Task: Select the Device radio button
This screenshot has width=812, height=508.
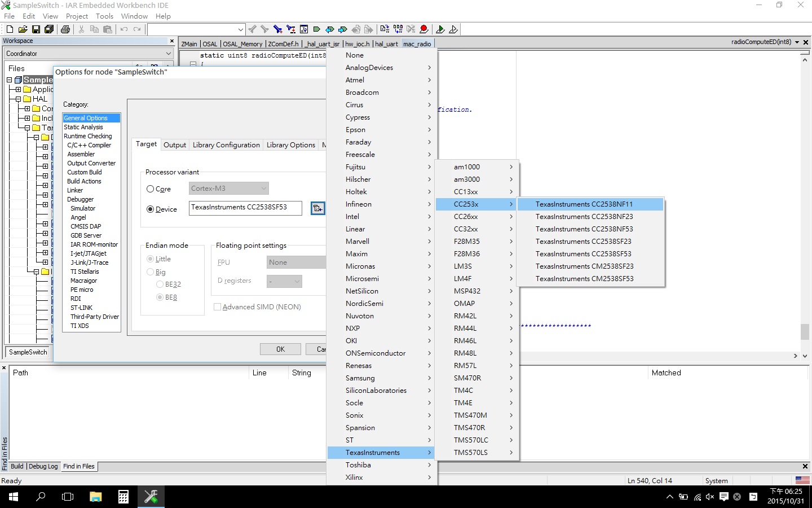Action: coord(151,209)
